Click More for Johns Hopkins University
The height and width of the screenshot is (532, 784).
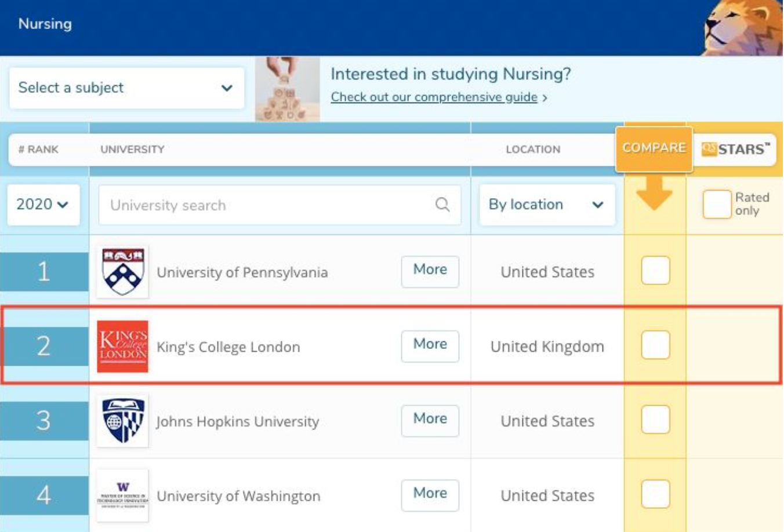click(x=430, y=419)
